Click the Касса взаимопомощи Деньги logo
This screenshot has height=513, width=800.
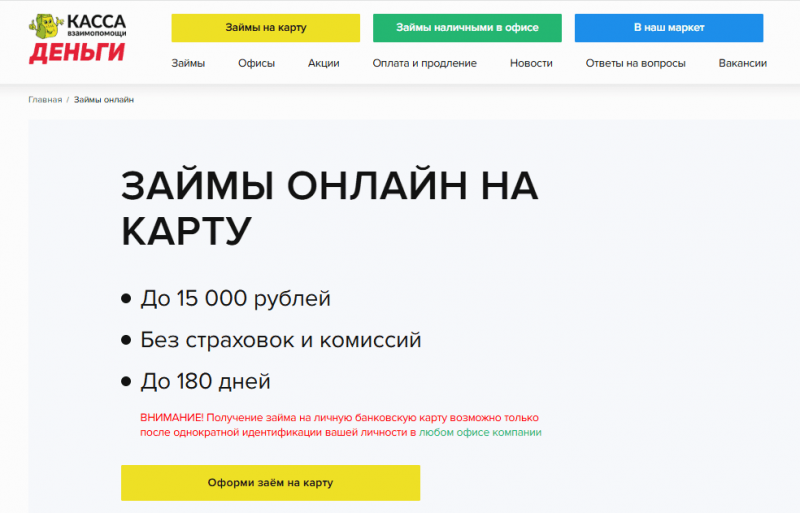click(77, 39)
